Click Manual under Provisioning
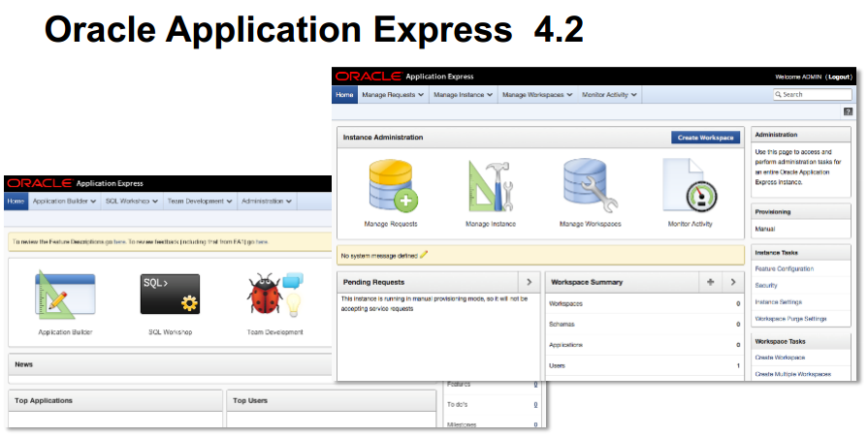This screenshot has width=868, height=438. click(x=764, y=229)
